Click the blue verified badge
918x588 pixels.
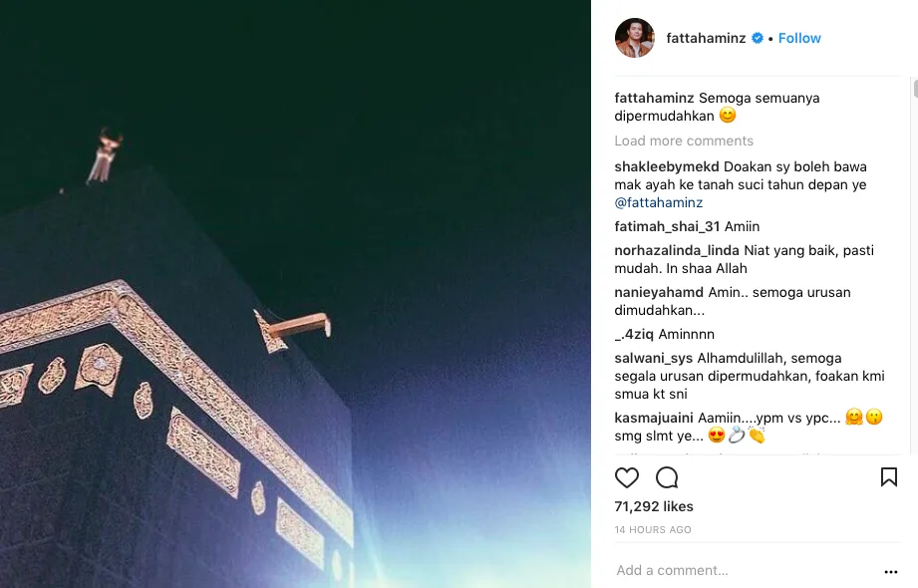tap(758, 38)
